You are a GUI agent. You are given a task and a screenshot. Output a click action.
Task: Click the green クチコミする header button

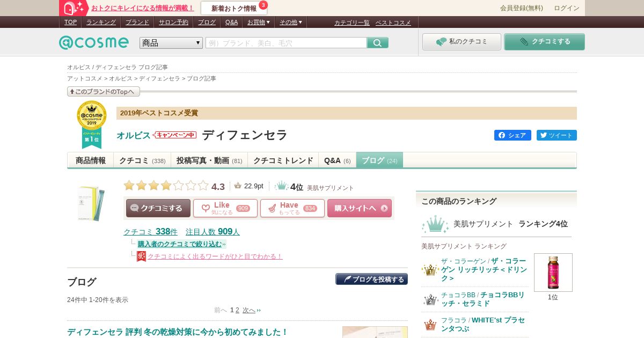(x=544, y=42)
